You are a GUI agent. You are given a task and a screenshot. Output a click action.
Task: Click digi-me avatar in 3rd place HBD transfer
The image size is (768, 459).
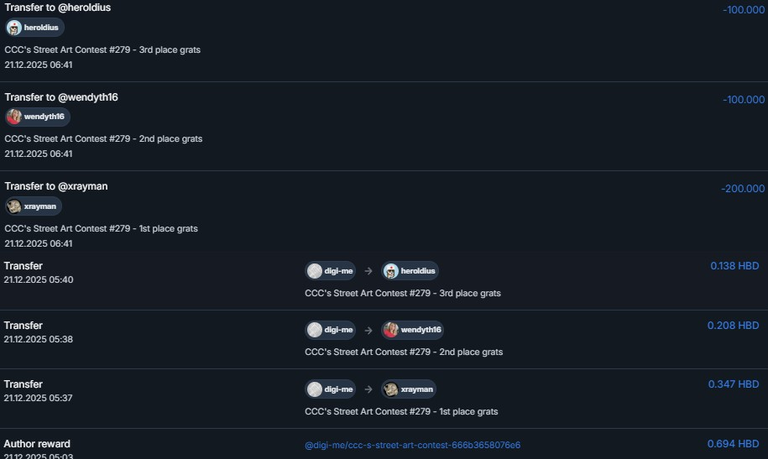[315, 271]
